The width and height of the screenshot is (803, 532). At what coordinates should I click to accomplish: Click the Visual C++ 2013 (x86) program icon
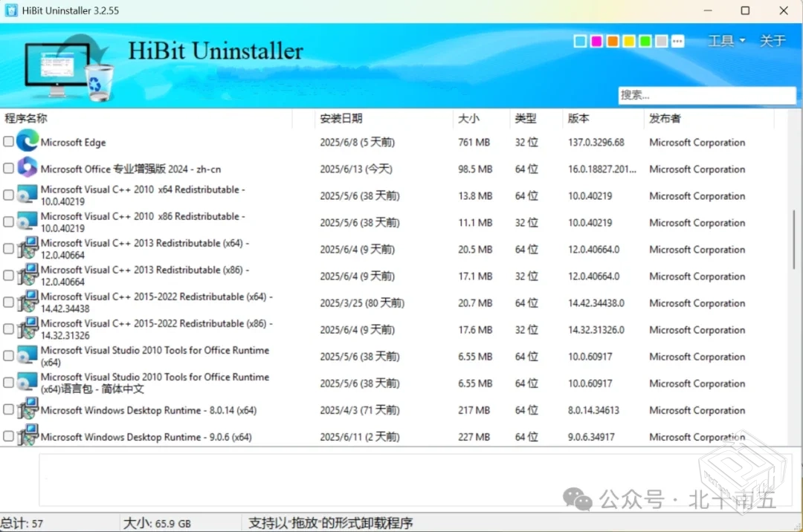coord(26,275)
